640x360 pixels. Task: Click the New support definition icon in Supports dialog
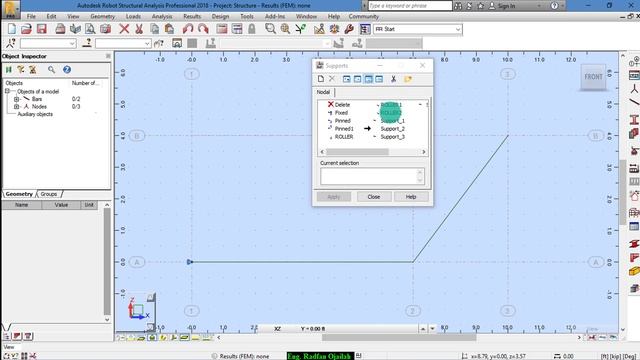(321, 79)
